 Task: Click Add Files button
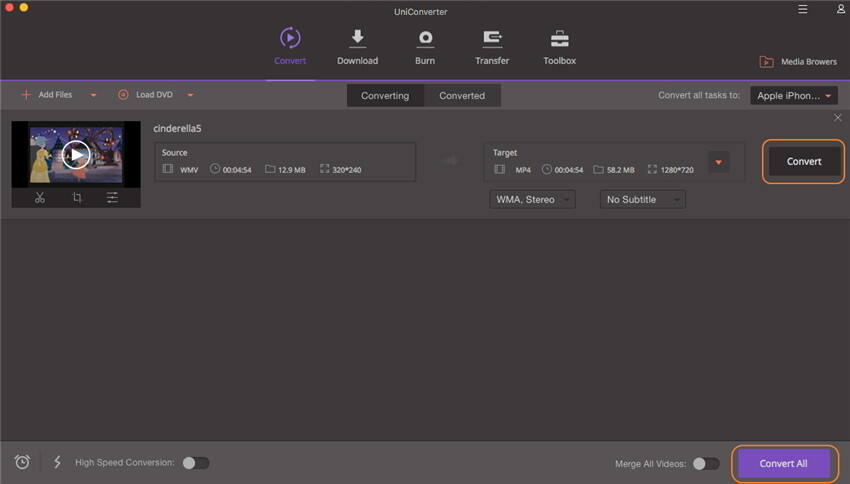[47, 95]
